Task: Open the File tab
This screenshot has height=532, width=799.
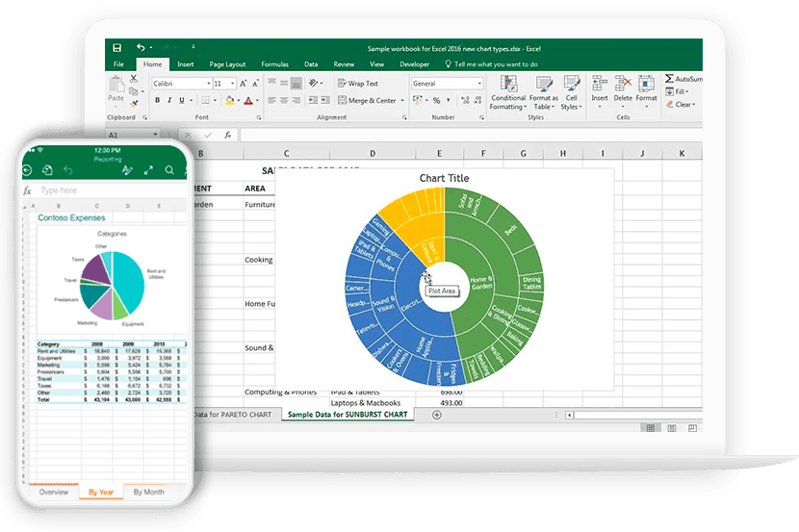Action: (118, 64)
